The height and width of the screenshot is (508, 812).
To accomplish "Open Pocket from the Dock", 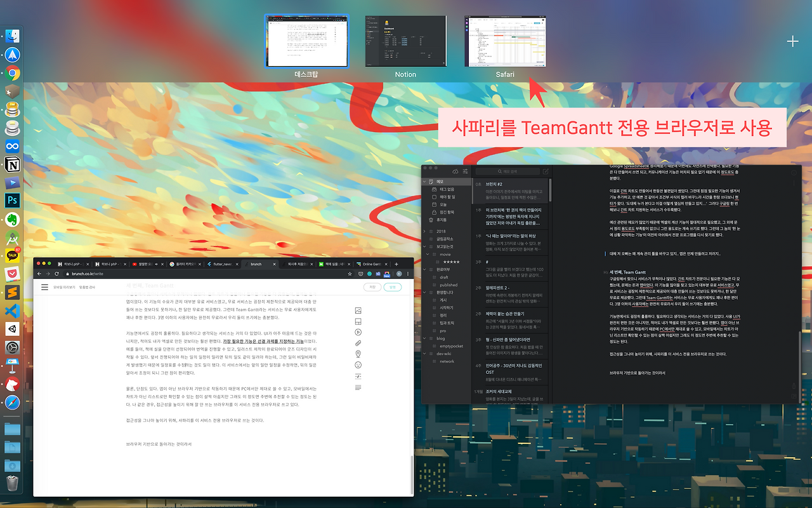I will (x=12, y=274).
